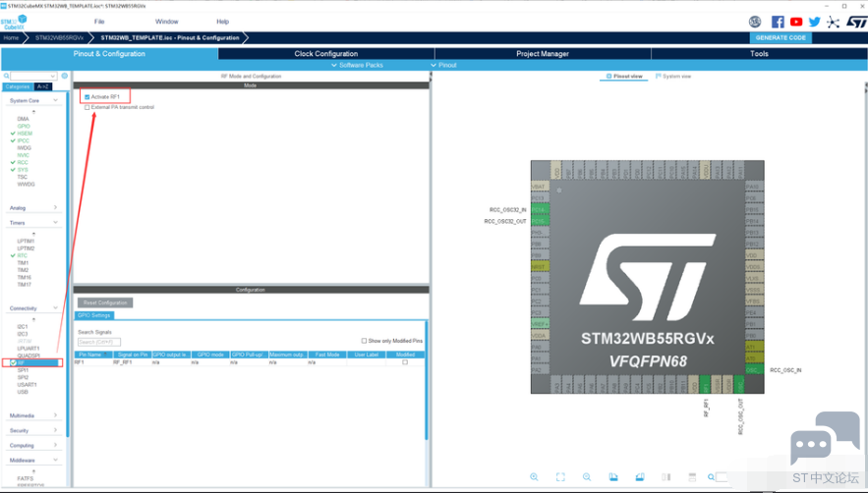Viewport: 868px width, 493px height.
Task: Click the split vertical view icon
Action: (x=665, y=477)
